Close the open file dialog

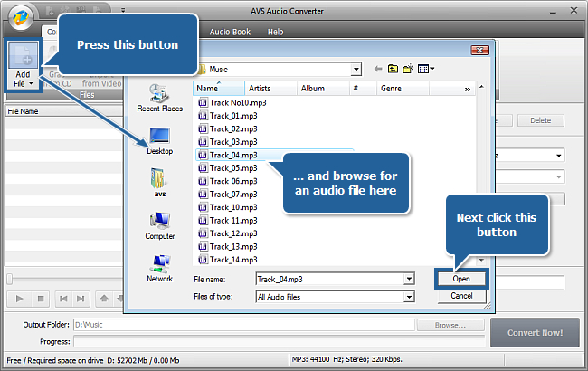[x=479, y=50]
